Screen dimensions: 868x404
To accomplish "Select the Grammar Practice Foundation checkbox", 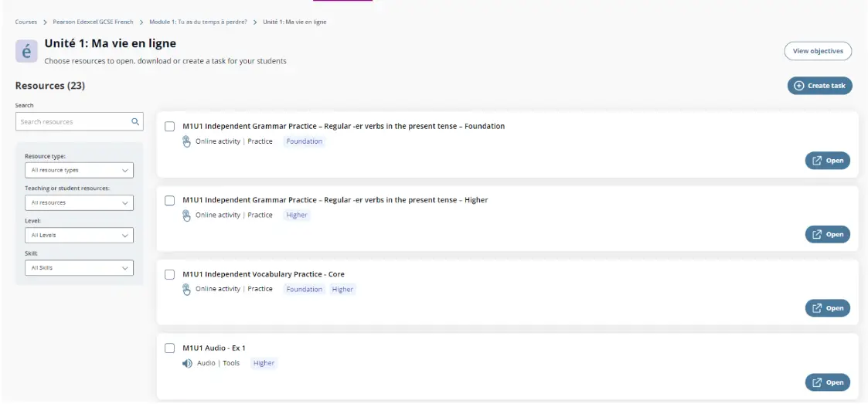I will point(170,127).
